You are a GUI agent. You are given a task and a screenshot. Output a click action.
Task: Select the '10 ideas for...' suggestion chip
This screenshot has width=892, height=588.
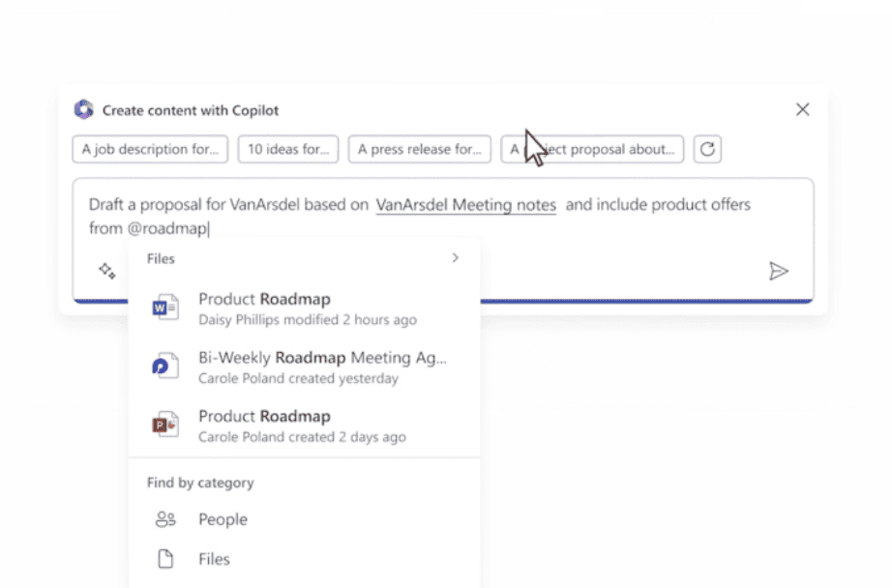[288, 149]
